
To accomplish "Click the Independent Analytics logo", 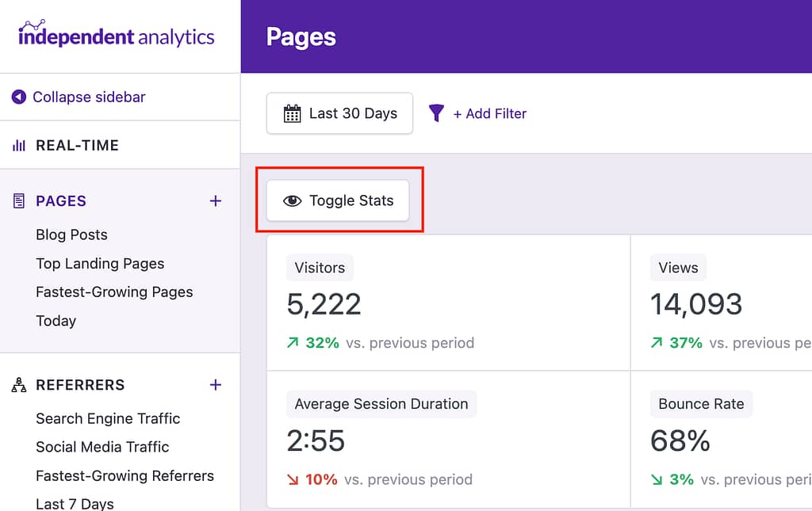I will [117, 36].
